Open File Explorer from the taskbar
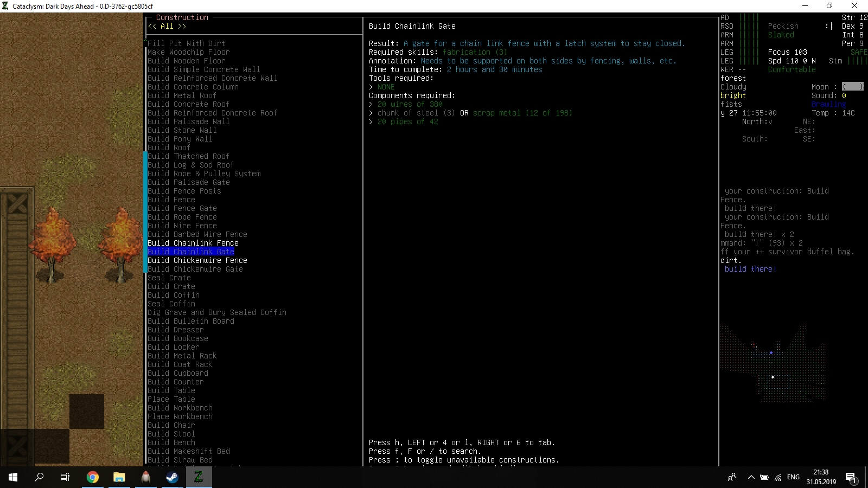 (x=119, y=478)
